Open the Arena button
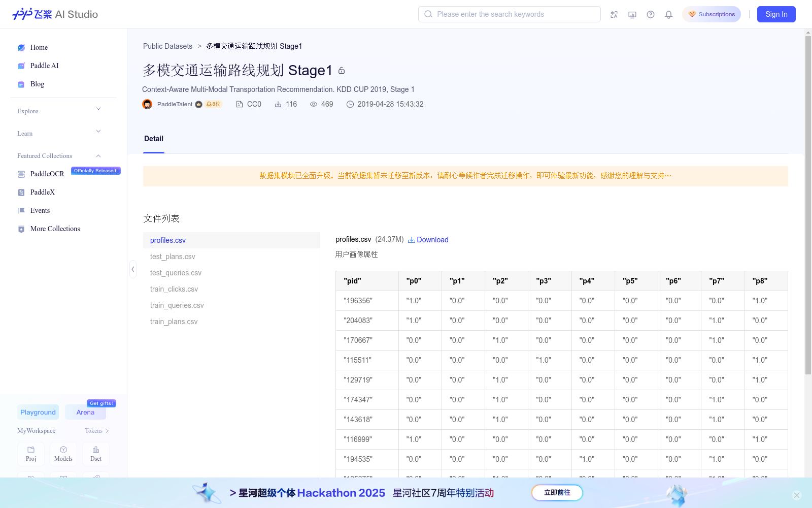Image resolution: width=812 pixels, height=508 pixels. pyautogui.click(x=85, y=412)
